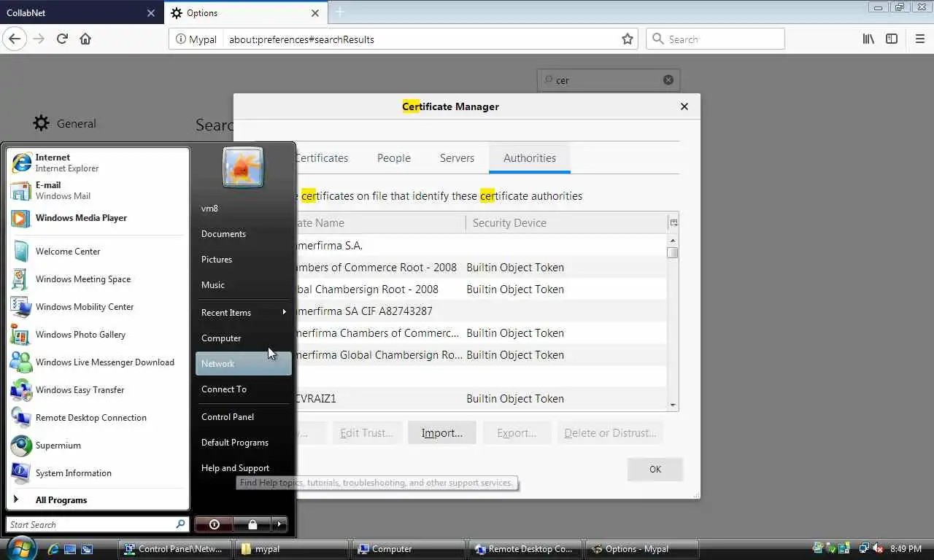This screenshot has width=934, height=560.
Task: Open Control Panel from Start menu
Action: coord(243,416)
